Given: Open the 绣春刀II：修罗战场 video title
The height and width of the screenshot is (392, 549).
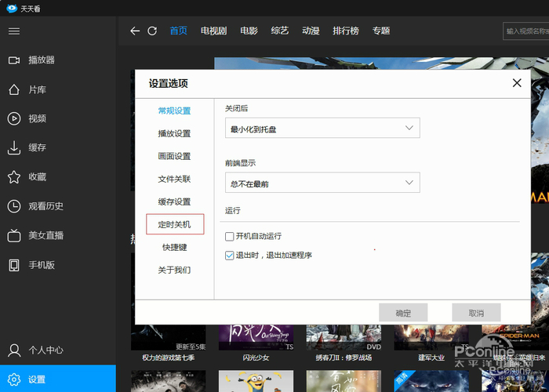Looking at the screenshot, I should point(344,358).
